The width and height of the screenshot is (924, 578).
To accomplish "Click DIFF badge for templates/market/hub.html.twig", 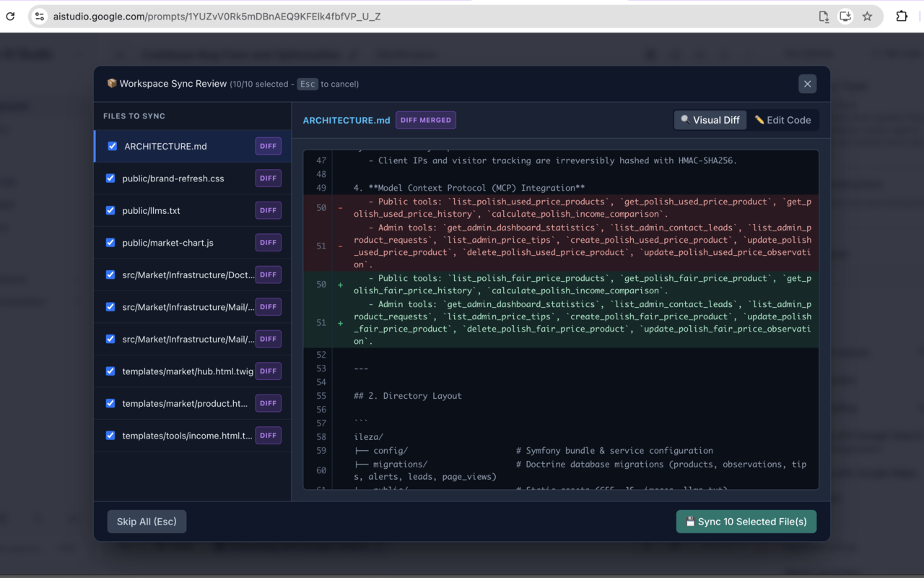I will (269, 371).
